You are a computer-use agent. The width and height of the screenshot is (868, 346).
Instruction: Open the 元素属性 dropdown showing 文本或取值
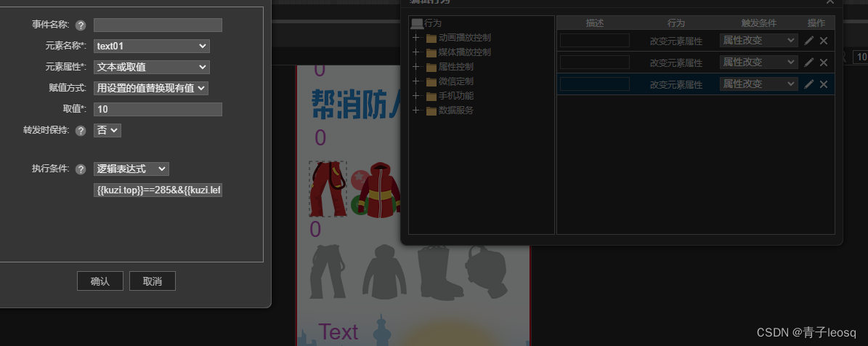[x=152, y=67]
